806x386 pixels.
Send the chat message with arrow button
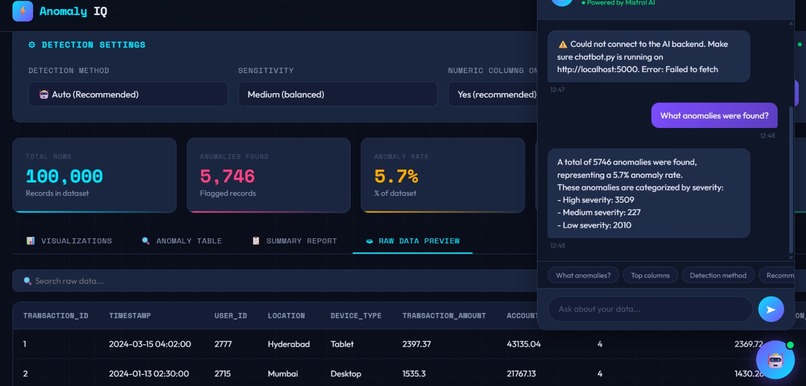[771, 309]
